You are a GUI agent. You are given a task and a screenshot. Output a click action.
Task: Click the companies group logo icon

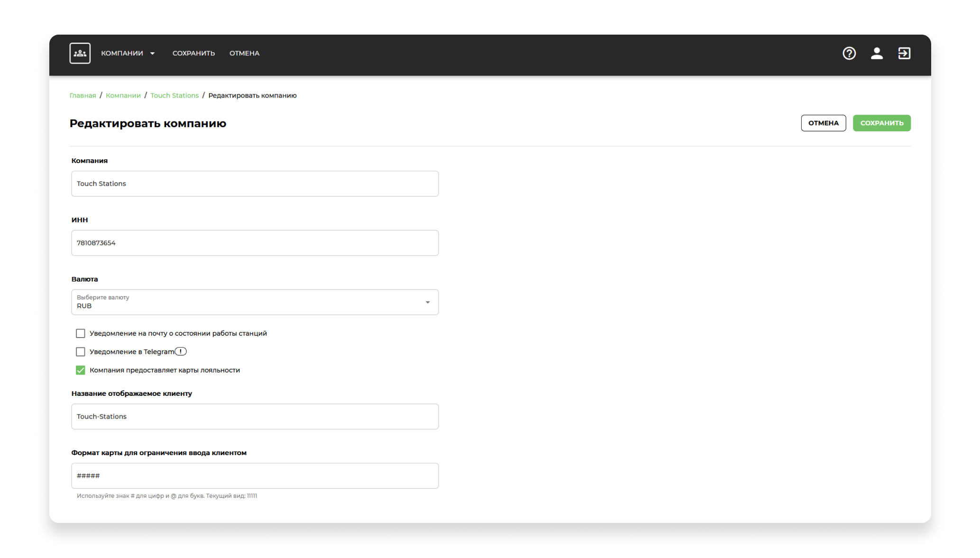pos(80,53)
